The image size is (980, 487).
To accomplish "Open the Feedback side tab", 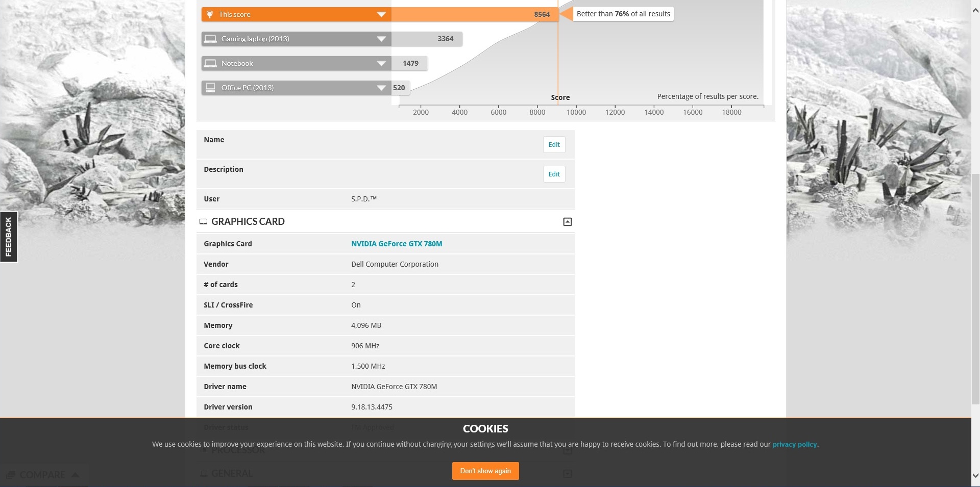I will point(9,237).
